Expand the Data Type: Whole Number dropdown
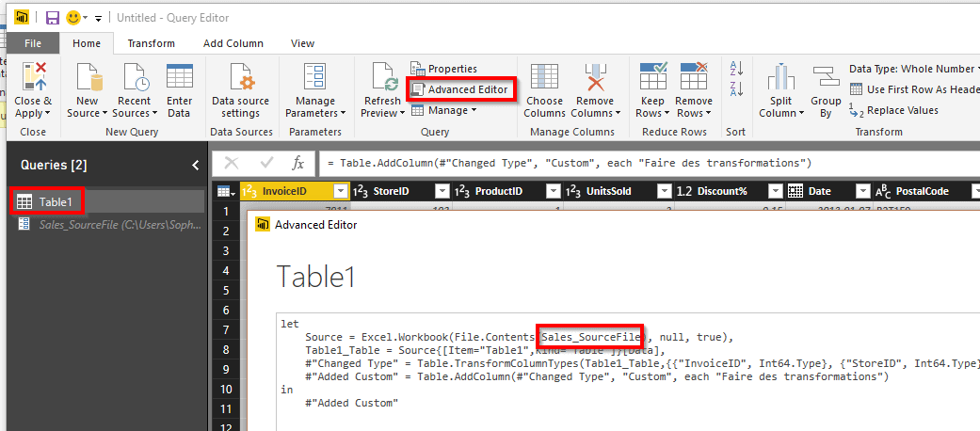Screen dimensions: 980x431 (x=974, y=69)
